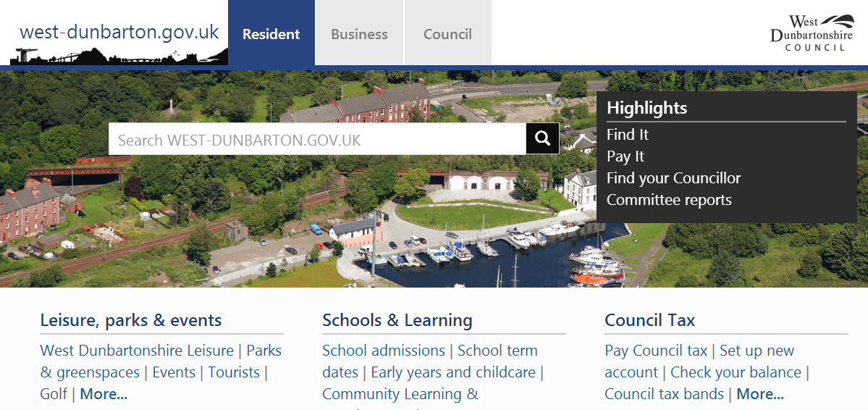Click the magnifier search button

point(542,138)
